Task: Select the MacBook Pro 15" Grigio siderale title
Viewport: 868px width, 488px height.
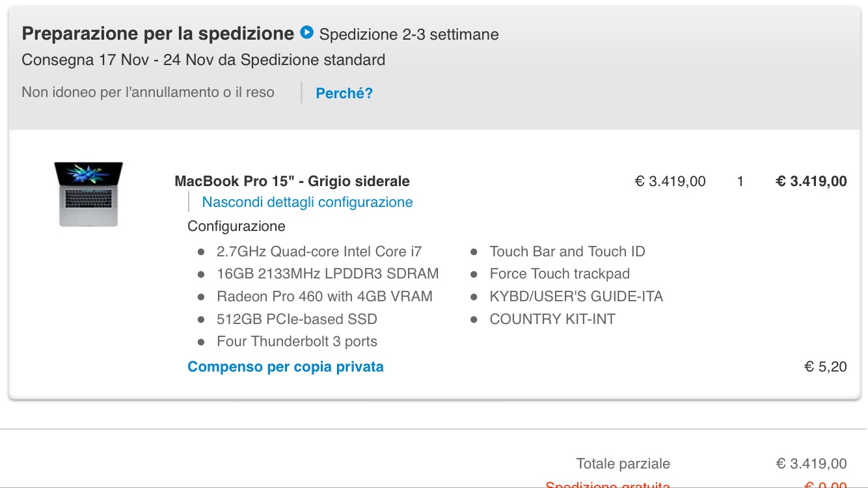Action: pos(292,182)
